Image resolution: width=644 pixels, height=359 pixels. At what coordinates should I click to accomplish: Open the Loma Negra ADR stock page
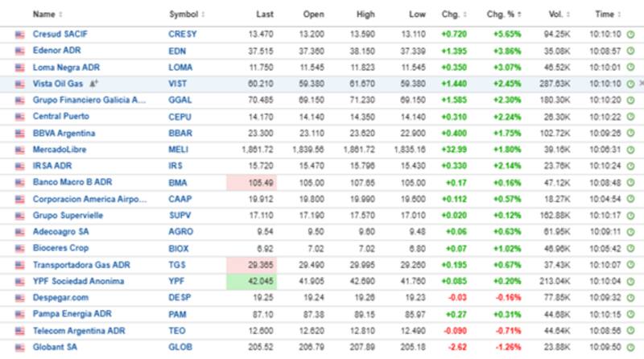[67, 68]
